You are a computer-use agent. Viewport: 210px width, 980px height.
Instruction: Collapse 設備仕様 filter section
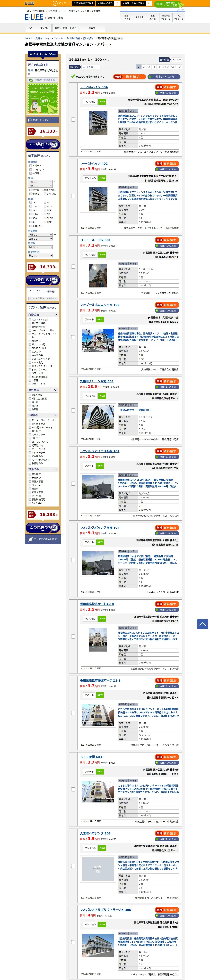(x=43, y=415)
